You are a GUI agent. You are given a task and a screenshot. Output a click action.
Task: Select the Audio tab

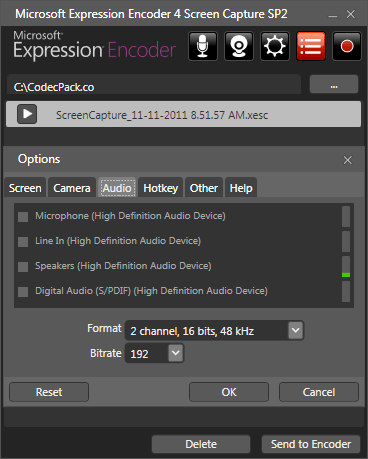[x=117, y=188]
